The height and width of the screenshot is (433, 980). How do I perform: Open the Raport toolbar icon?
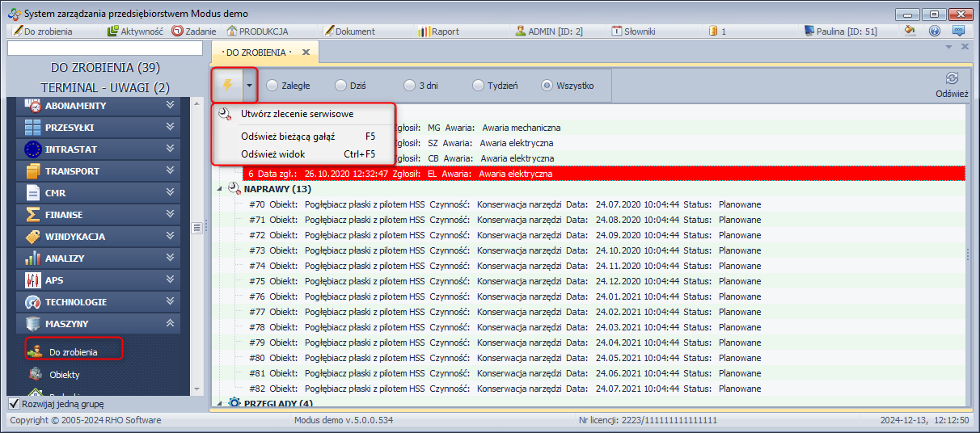click(439, 32)
